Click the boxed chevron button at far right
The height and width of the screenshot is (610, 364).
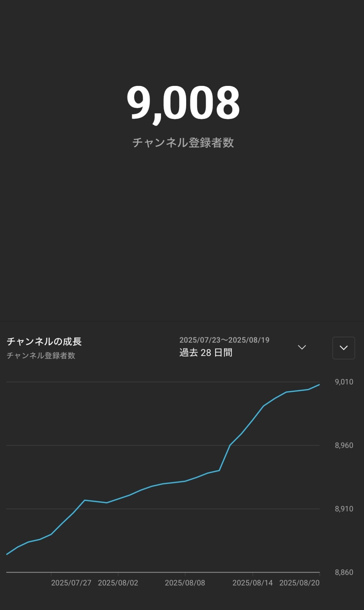point(343,348)
